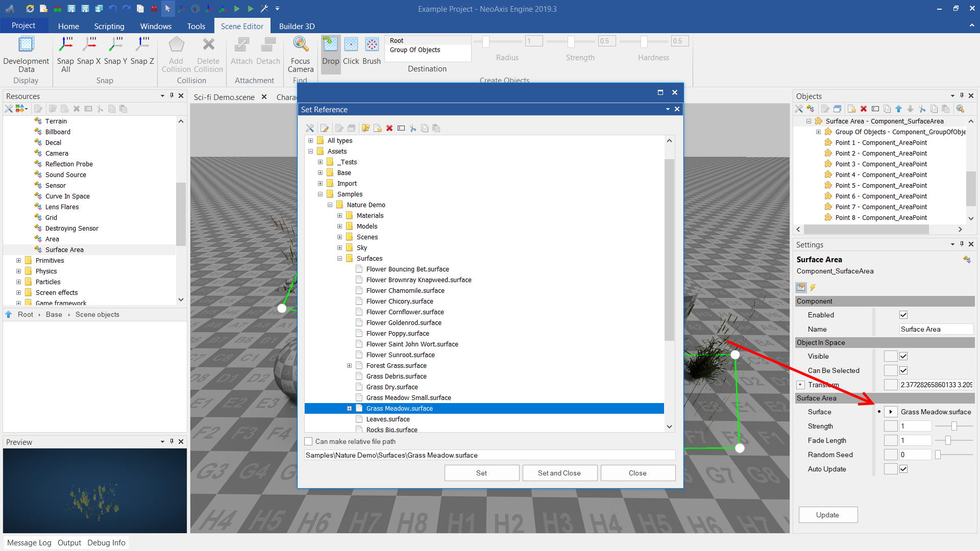Adjust the Strength slider in Settings

point(953,426)
